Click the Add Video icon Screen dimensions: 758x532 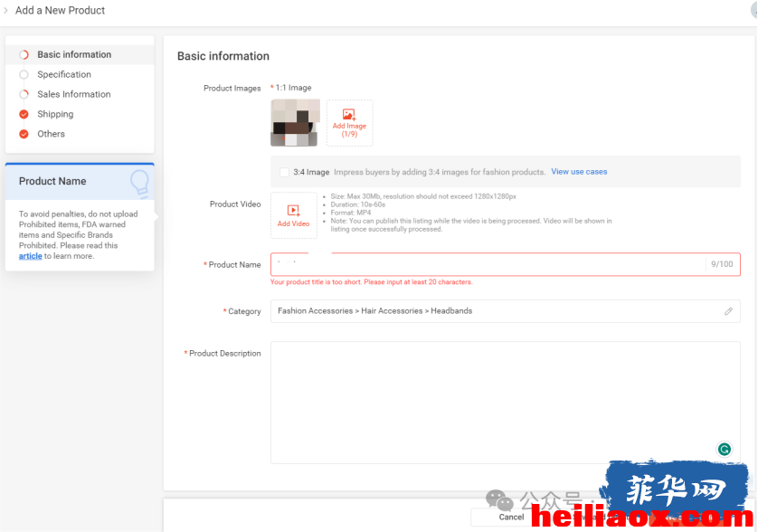pyautogui.click(x=293, y=211)
